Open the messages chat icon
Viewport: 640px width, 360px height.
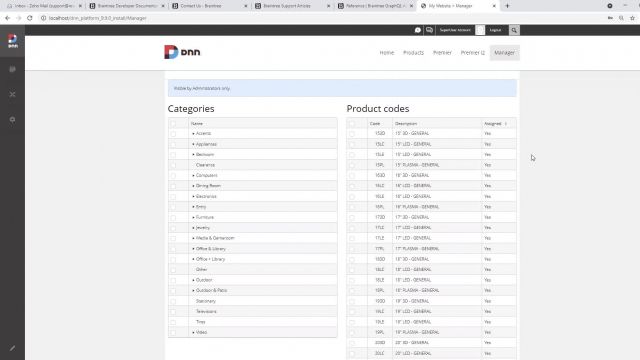point(429,30)
